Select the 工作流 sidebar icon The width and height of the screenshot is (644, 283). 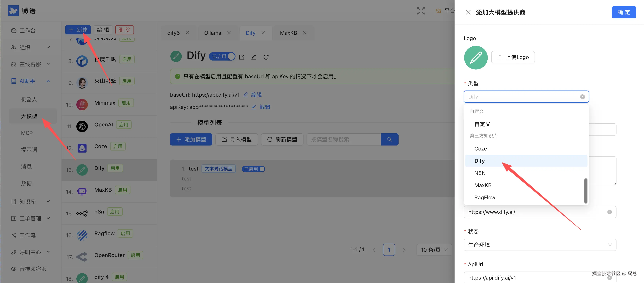tap(14, 235)
